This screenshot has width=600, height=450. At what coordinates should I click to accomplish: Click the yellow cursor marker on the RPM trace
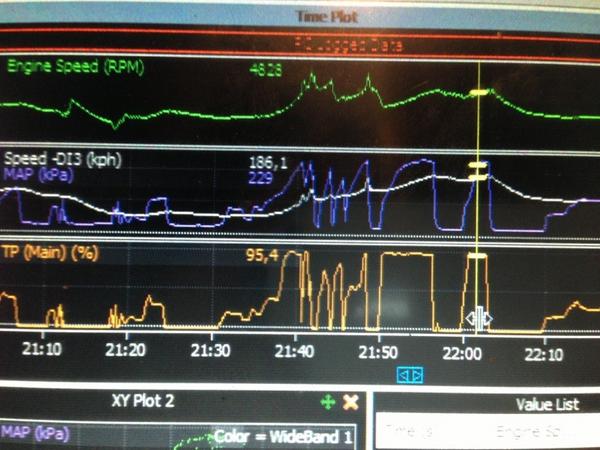(479, 92)
